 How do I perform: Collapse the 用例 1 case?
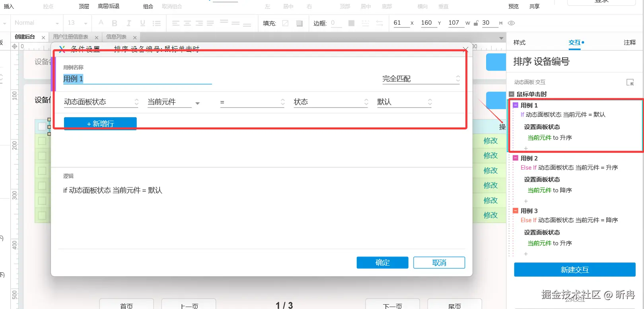pos(516,105)
